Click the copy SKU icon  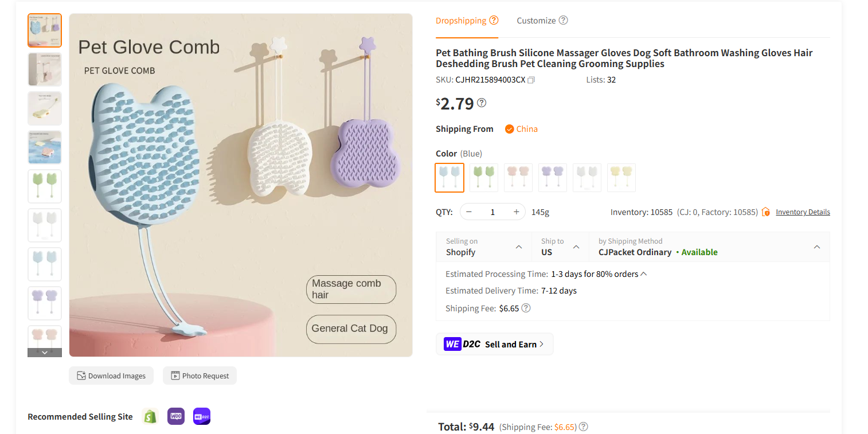coord(531,80)
